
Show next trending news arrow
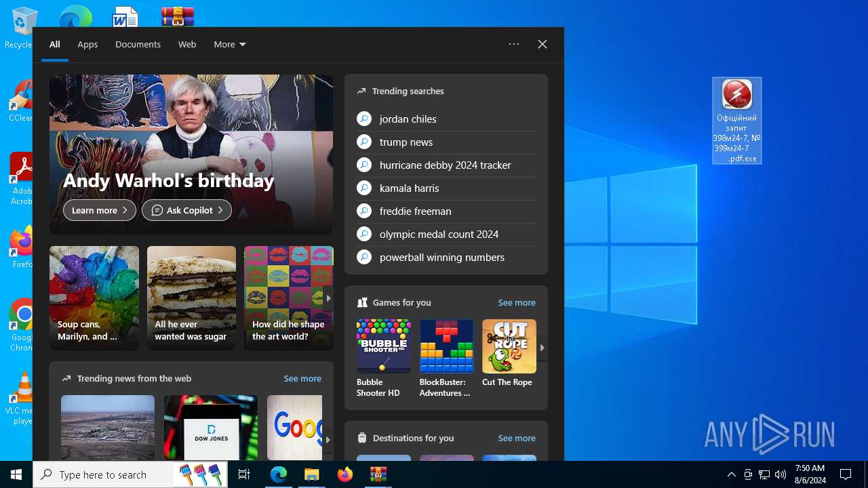pyautogui.click(x=328, y=439)
